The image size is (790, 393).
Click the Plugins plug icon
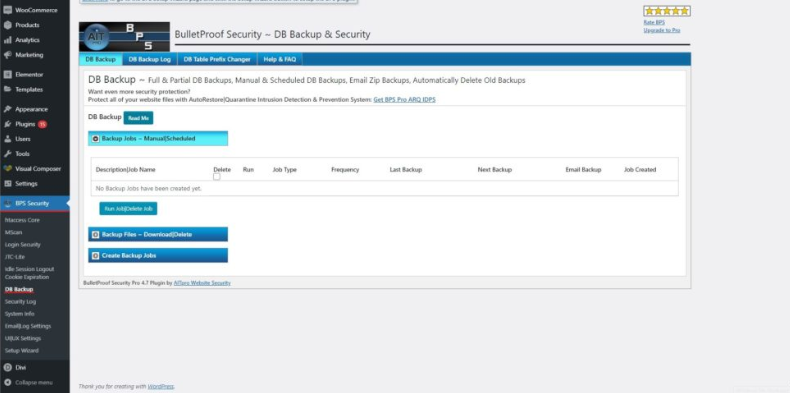pos(8,124)
